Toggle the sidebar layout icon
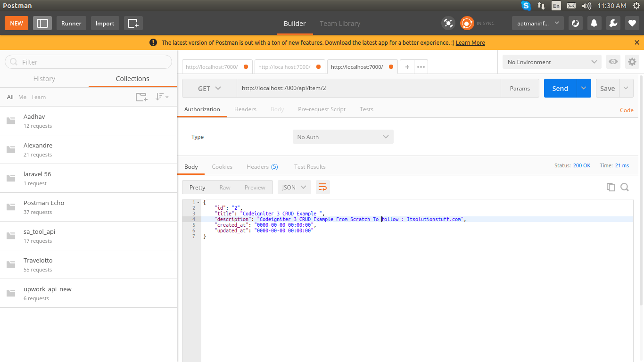644x362 pixels. click(x=42, y=23)
